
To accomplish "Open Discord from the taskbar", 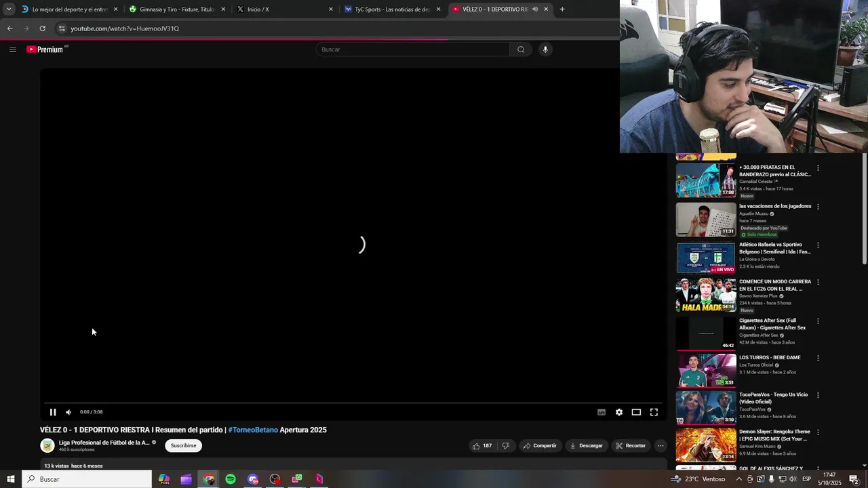I will point(253,479).
